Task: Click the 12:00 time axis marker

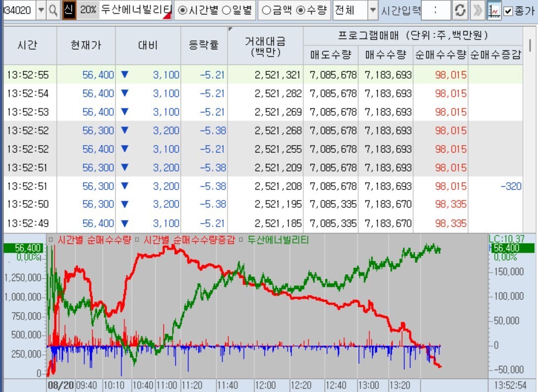Action: [x=266, y=385]
